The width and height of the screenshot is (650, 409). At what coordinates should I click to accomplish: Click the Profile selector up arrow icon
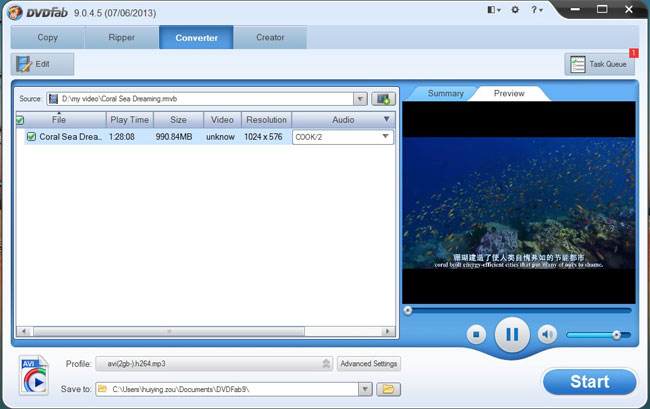pyautogui.click(x=326, y=363)
